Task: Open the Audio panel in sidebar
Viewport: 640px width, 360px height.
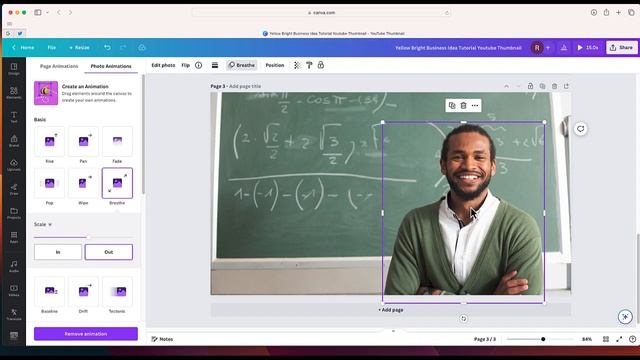Action: (14, 266)
